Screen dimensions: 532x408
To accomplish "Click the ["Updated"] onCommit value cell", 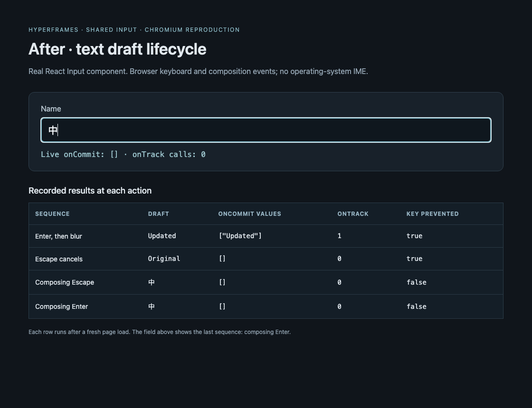I will point(240,236).
